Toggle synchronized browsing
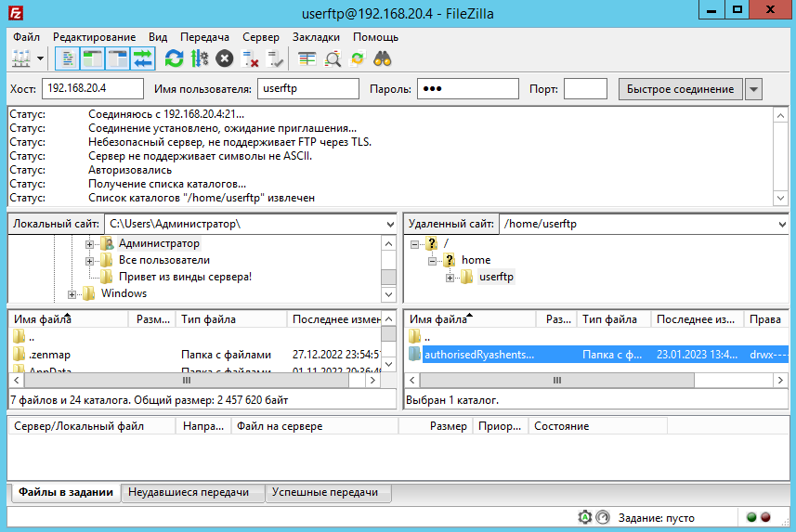Viewport: 796px width, 532px height. pos(358,58)
